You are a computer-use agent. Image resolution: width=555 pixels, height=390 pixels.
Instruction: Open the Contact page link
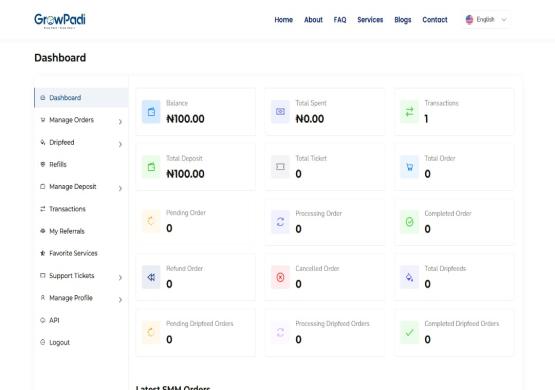coord(435,20)
